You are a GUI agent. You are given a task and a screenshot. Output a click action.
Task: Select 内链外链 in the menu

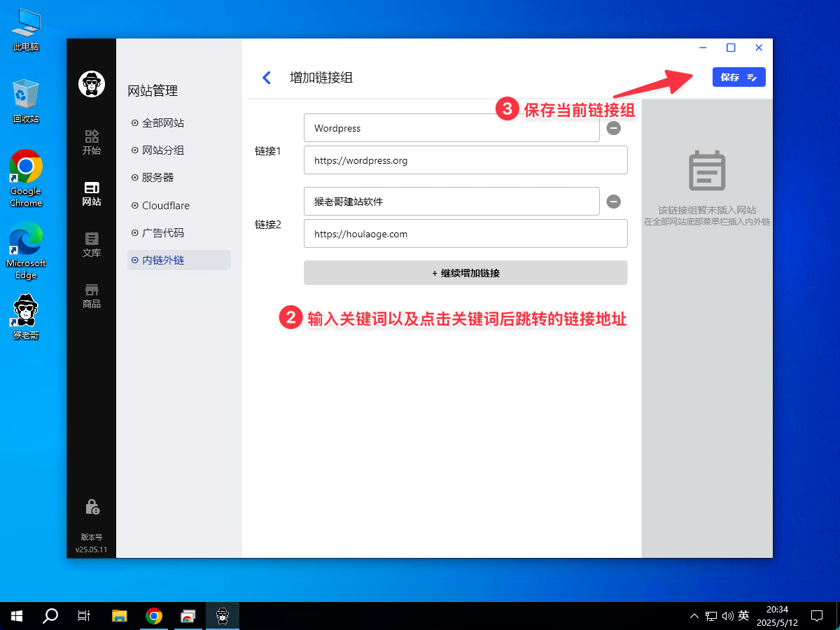(179, 260)
